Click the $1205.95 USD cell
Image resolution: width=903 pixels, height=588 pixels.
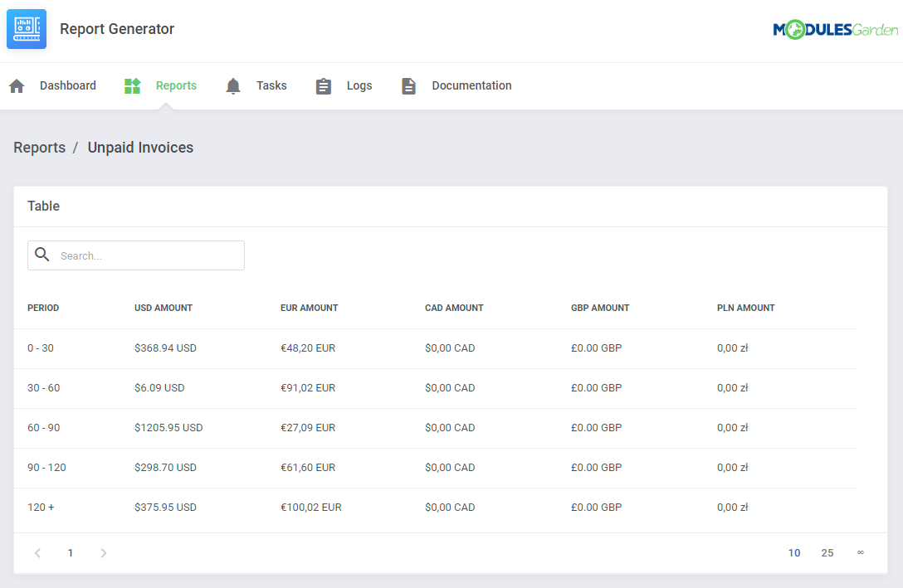click(168, 428)
